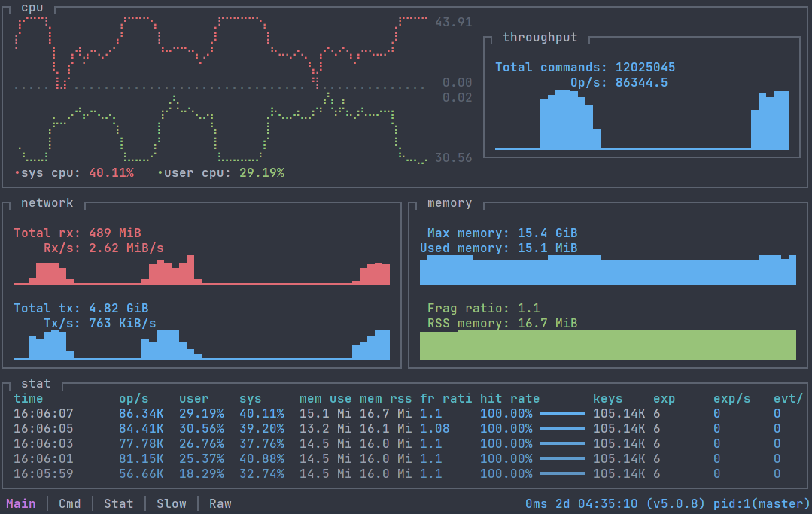
Task: Click the pid:1(master) status text
Action: coord(762,503)
